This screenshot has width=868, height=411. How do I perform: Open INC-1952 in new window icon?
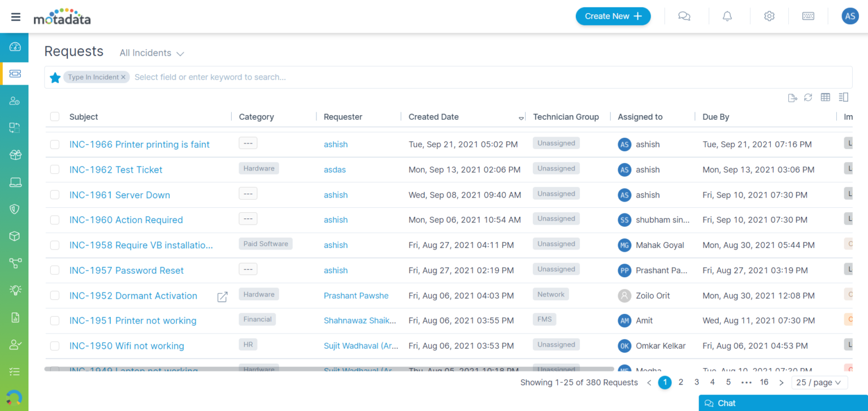[x=223, y=296]
